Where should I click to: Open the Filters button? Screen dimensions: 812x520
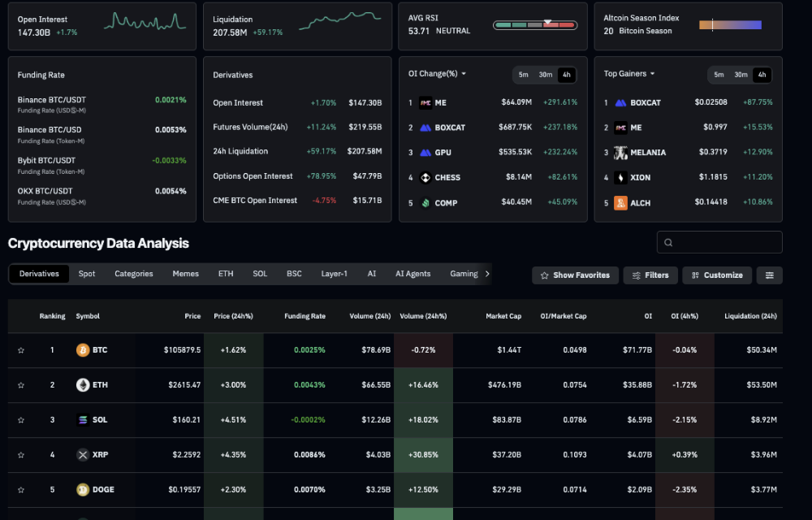[x=650, y=275]
